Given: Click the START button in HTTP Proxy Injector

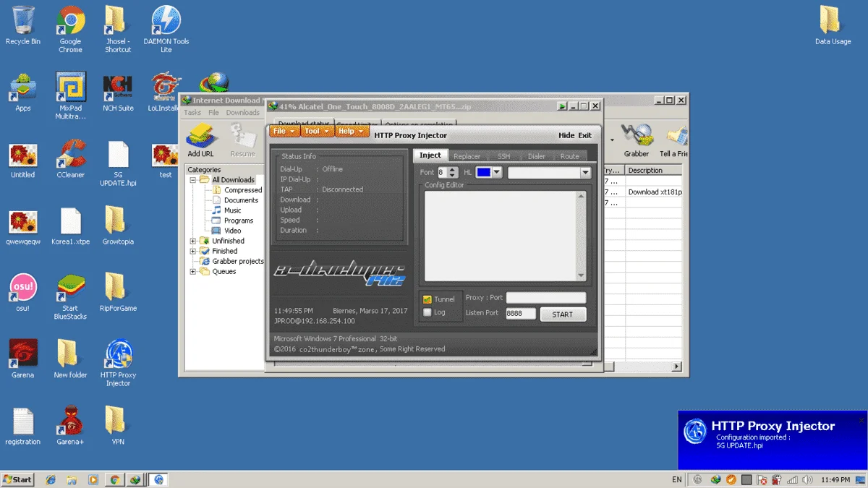Looking at the screenshot, I should [563, 314].
